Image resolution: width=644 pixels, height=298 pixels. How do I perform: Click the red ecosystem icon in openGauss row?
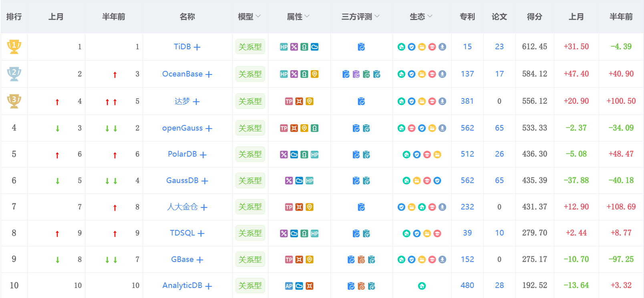pos(411,128)
